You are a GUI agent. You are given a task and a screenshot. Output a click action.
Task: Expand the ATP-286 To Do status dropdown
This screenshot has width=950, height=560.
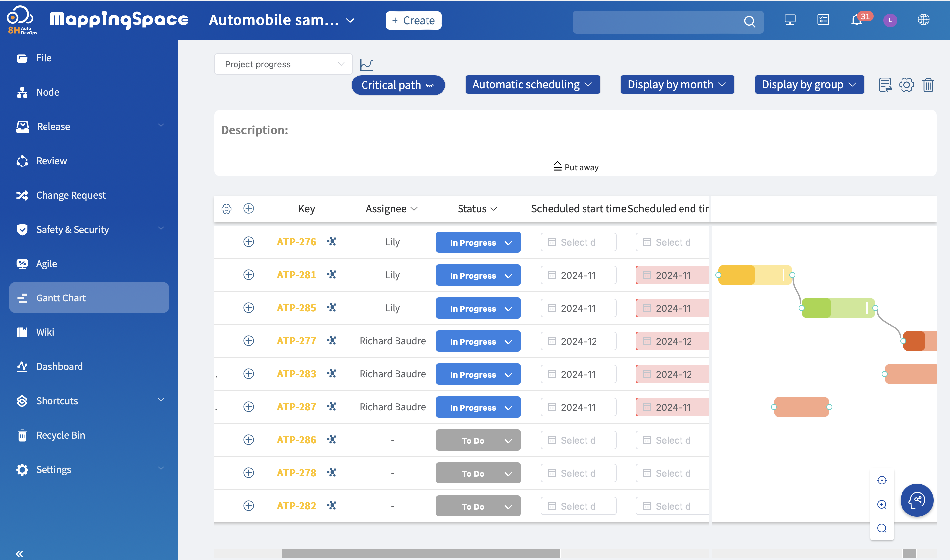point(478,440)
